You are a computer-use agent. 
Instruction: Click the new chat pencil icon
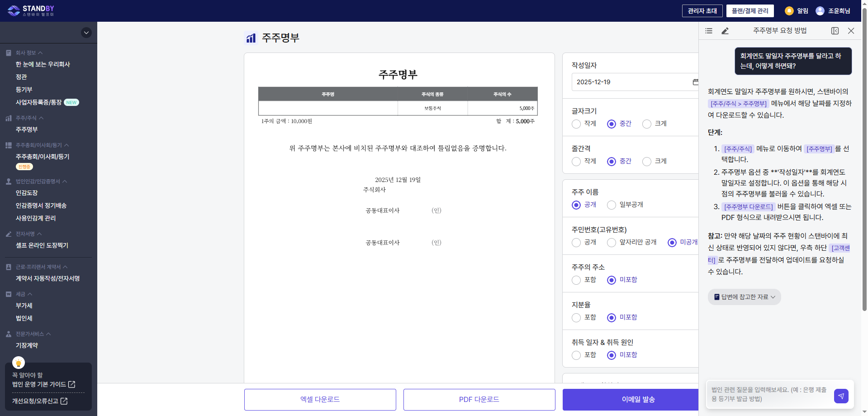coord(725,31)
